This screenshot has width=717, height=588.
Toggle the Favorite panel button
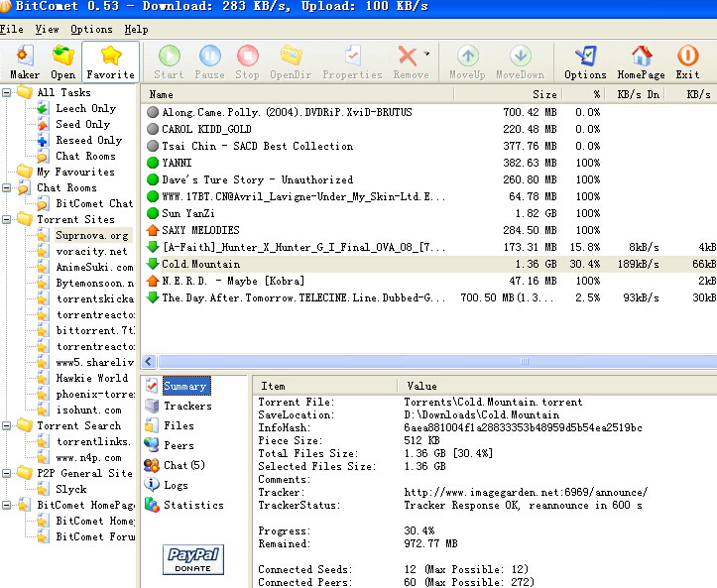[x=111, y=62]
